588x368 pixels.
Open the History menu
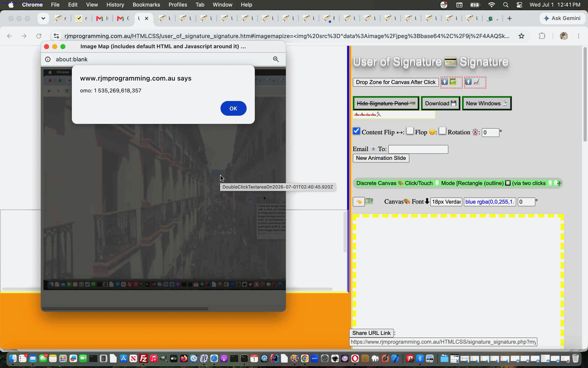click(115, 5)
